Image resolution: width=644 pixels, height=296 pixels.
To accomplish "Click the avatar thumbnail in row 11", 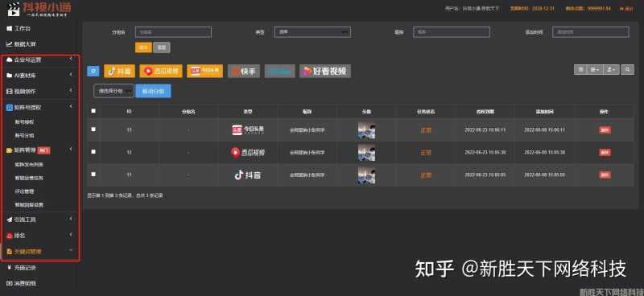I will [x=366, y=175].
